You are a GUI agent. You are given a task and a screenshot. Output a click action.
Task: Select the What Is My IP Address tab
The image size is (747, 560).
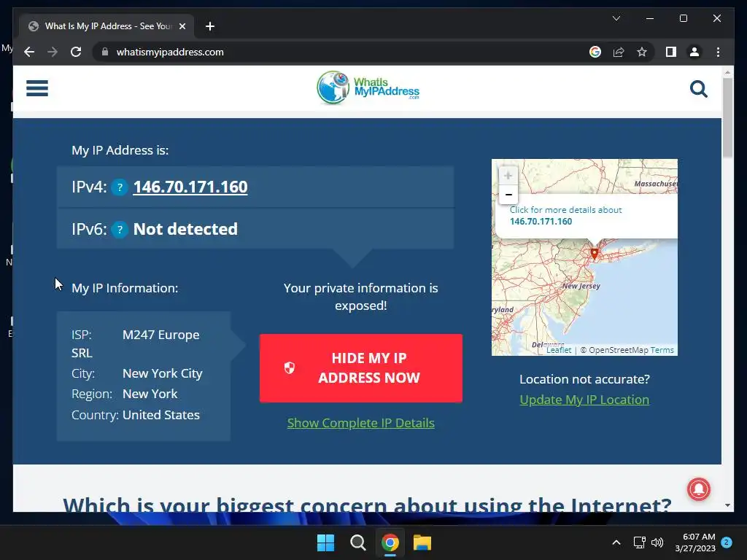[x=107, y=26]
